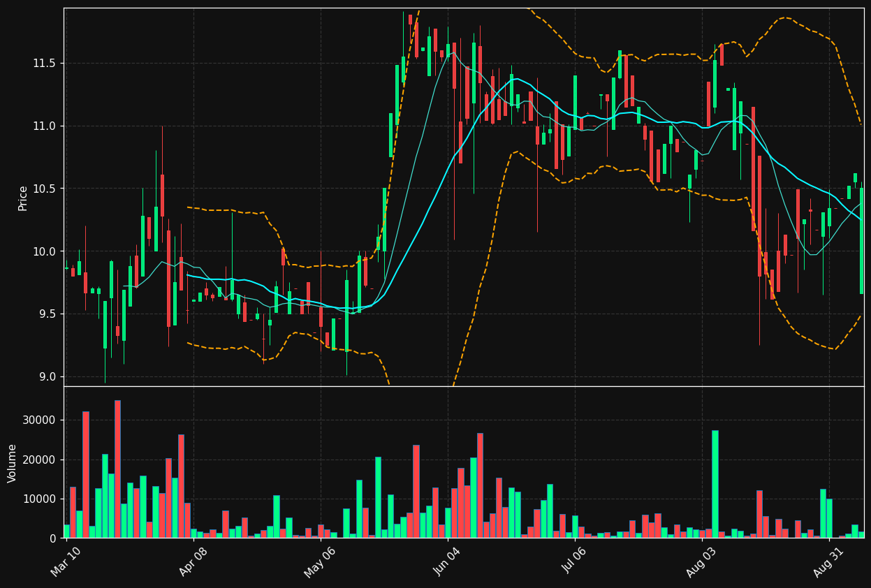Click the Mar 10 date label

pos(65,561)
